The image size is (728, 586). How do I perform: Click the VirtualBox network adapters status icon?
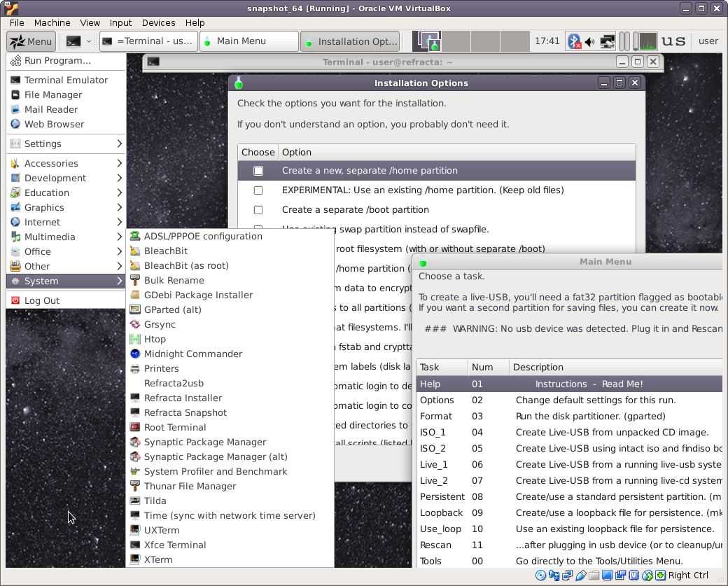coord(568,575)
